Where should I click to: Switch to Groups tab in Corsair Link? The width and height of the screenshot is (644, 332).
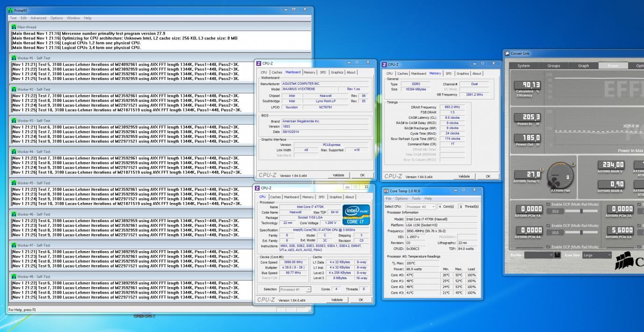pyautogui.click(x=553, y=65)
